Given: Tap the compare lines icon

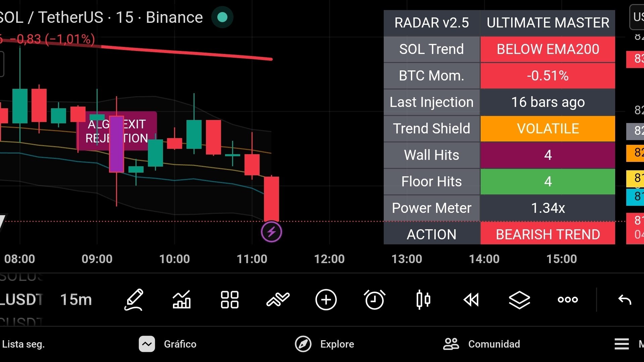Looking at the screenshot, I should click(278, 299).
